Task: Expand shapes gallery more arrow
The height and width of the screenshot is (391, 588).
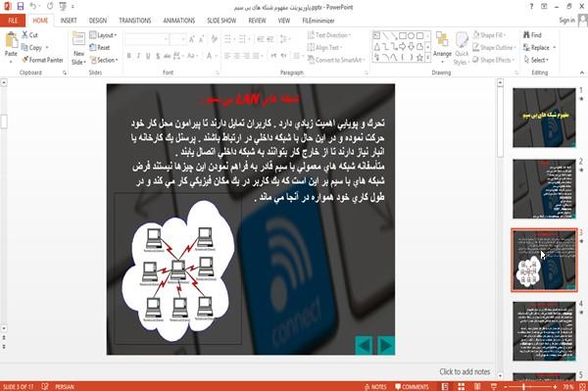Action: (428, 58)
